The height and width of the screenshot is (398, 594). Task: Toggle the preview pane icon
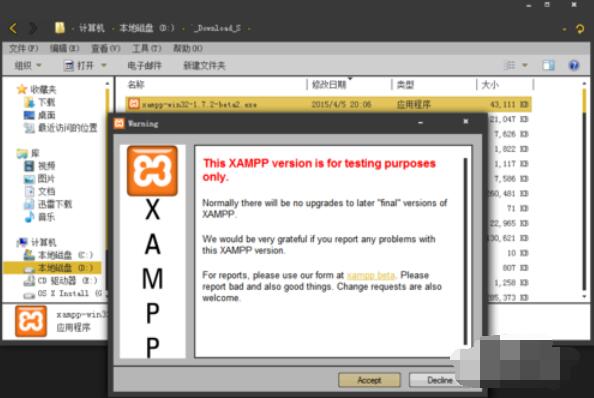click(548, 66)
